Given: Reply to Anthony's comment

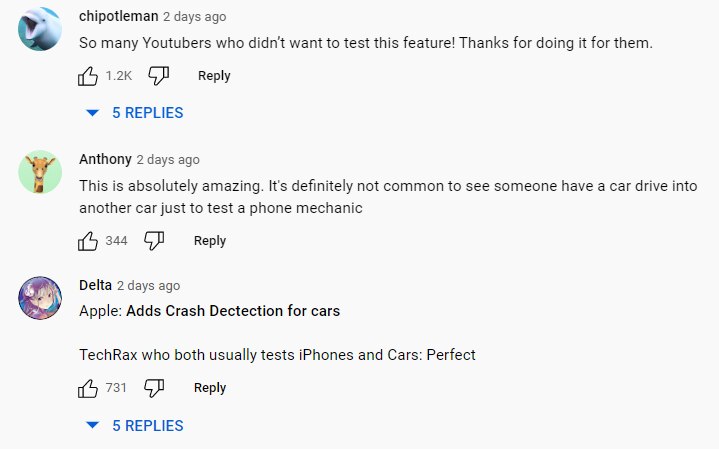Looking at the screenshot, I should pos(210,240).
